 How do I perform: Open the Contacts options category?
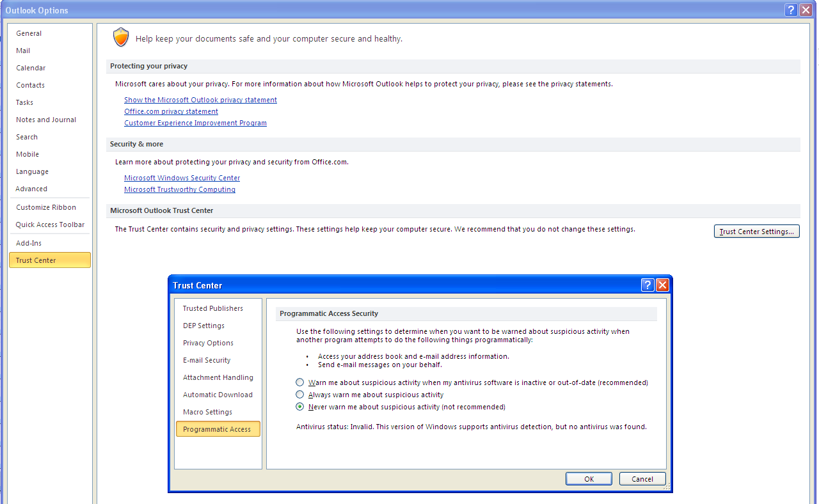pos(49,85)
